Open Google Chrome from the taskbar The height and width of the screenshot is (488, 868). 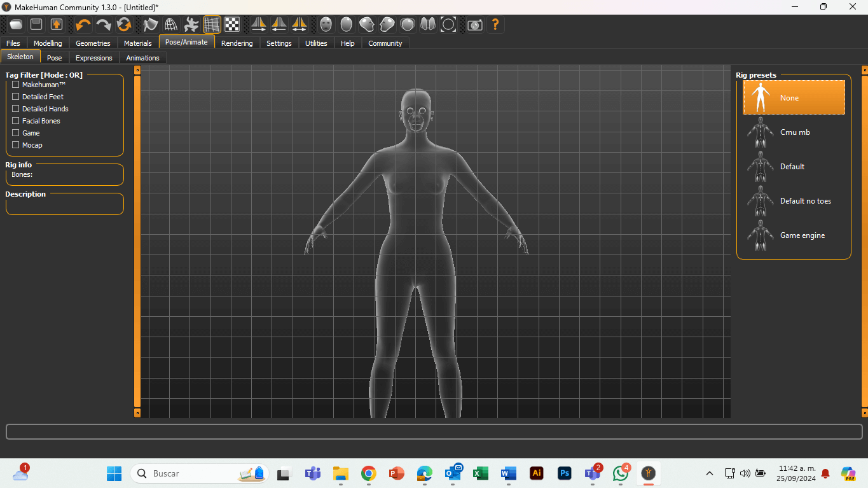(368, 473)
